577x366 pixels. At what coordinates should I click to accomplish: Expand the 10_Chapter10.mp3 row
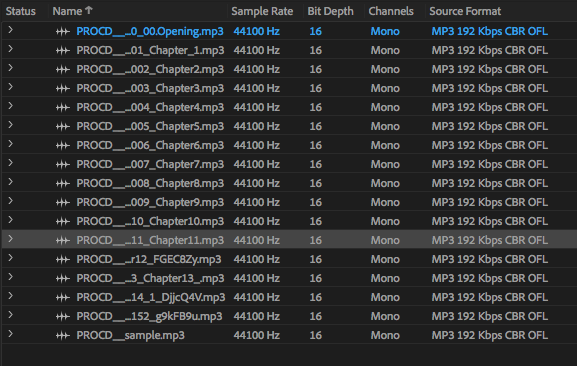tap(10, 220)
